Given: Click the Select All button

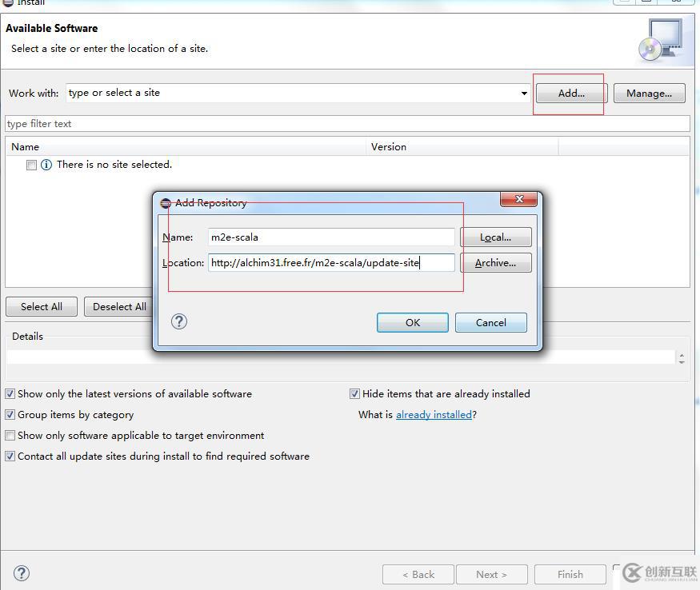Looking at the screenshot, I should [42, 307].
